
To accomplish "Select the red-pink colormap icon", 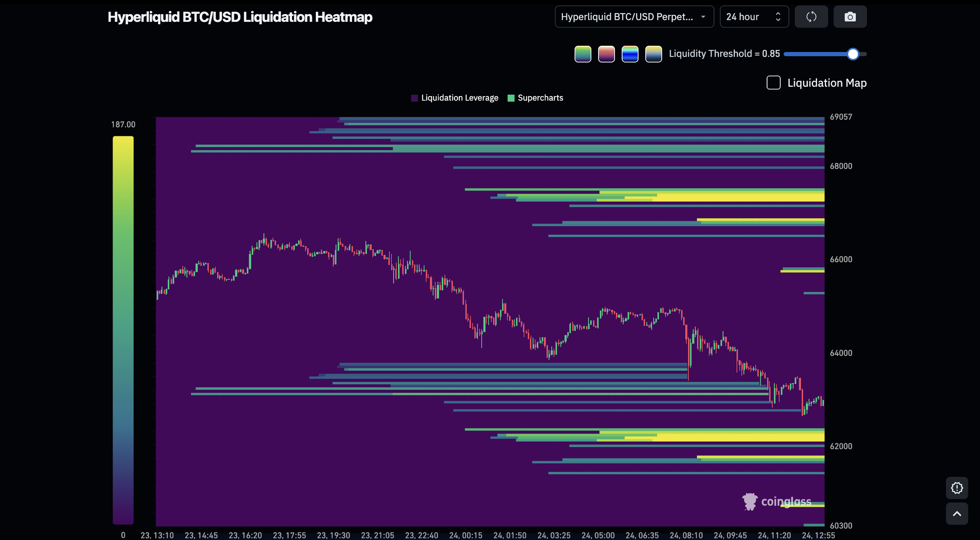I will coord(606,54).
